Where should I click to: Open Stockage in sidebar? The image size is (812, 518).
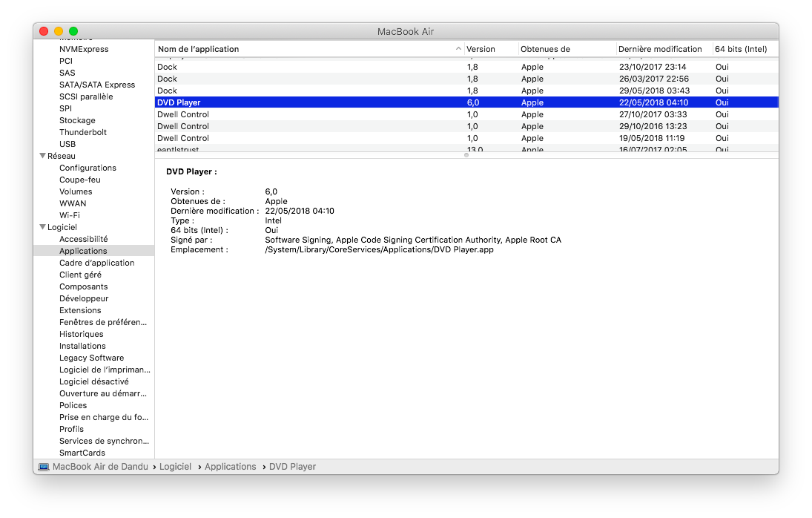[77, 121]
